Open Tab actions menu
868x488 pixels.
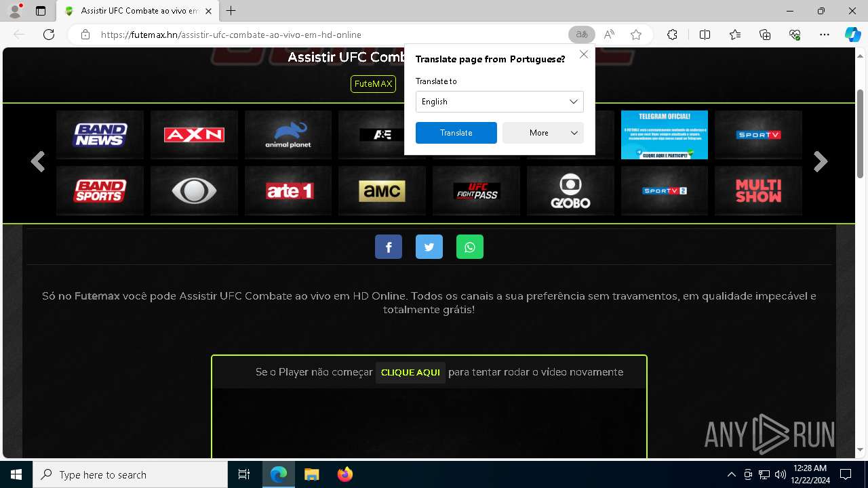(x=41, y=11)
